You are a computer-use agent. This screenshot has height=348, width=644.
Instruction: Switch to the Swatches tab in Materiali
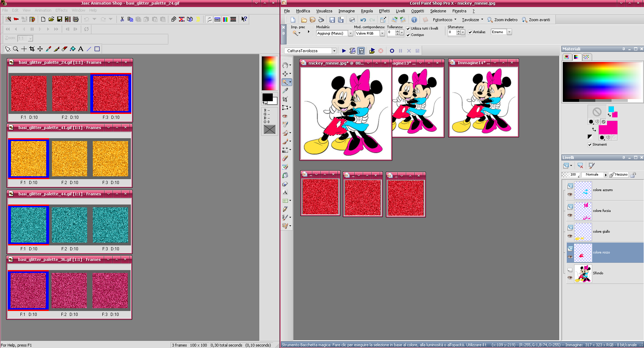[586, 57]
